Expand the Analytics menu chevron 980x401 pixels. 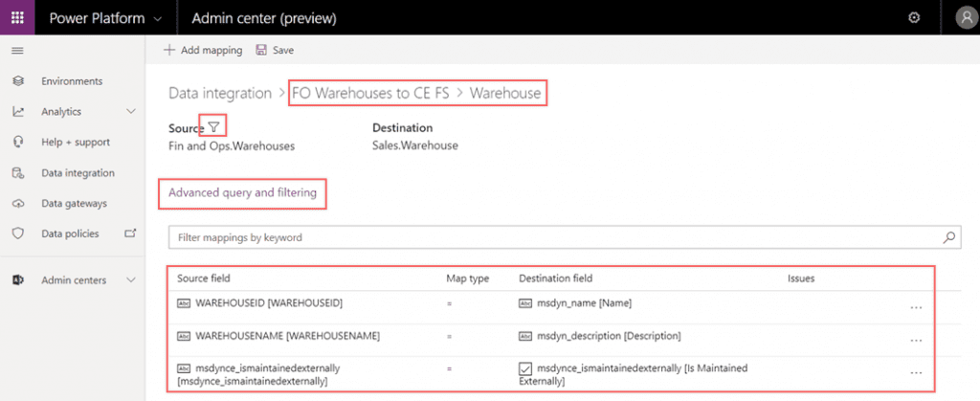point(131,112)
